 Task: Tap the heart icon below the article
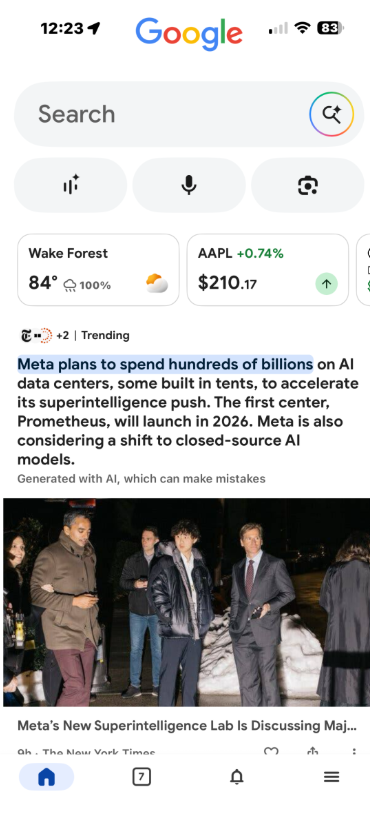coord(271,752)
